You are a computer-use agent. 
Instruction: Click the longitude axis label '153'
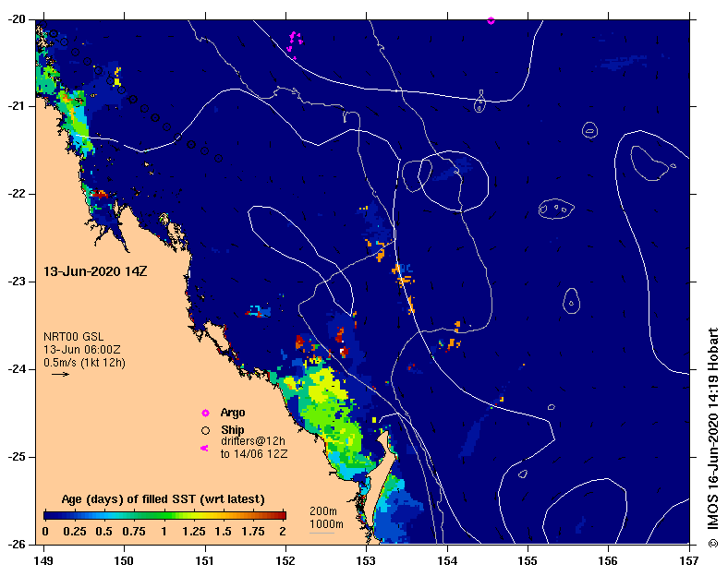pos(366,560)
